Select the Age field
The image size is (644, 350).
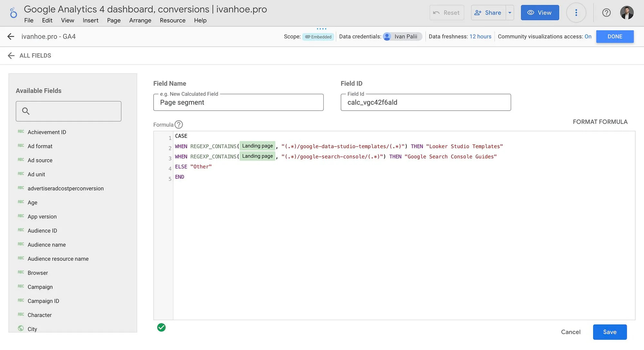click(x=33, y=202)
